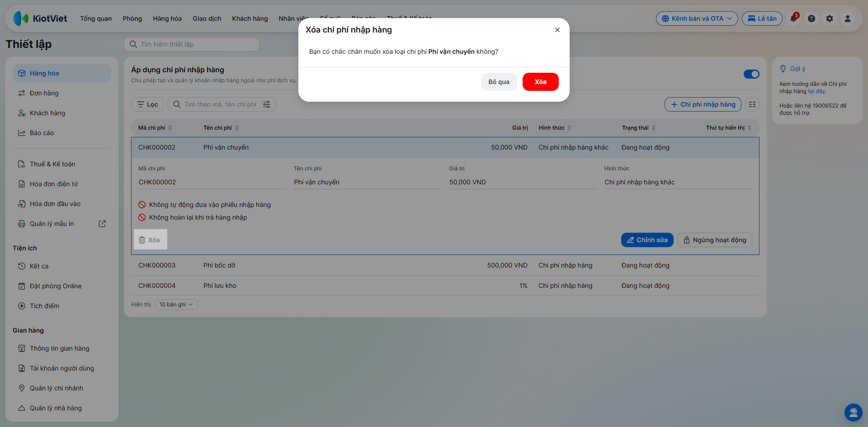Image resolution: width=868 pixels, height=427 pixels.
Task: Click the Tìm kiếm thiết lập search field
Action: click(x=192, y=44)
